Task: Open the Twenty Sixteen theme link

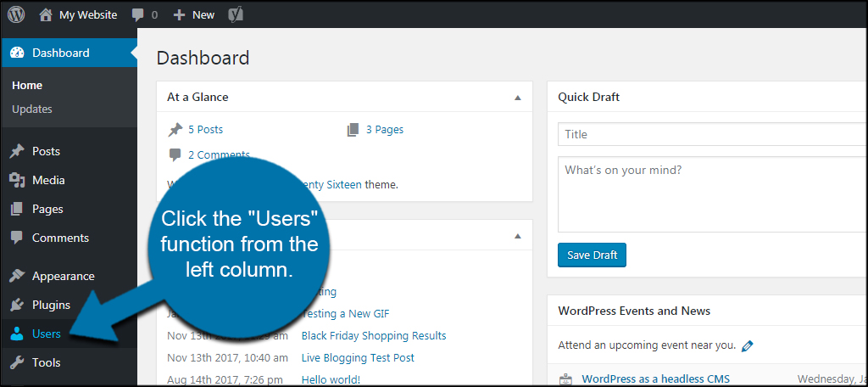Action: click(331, 185)
